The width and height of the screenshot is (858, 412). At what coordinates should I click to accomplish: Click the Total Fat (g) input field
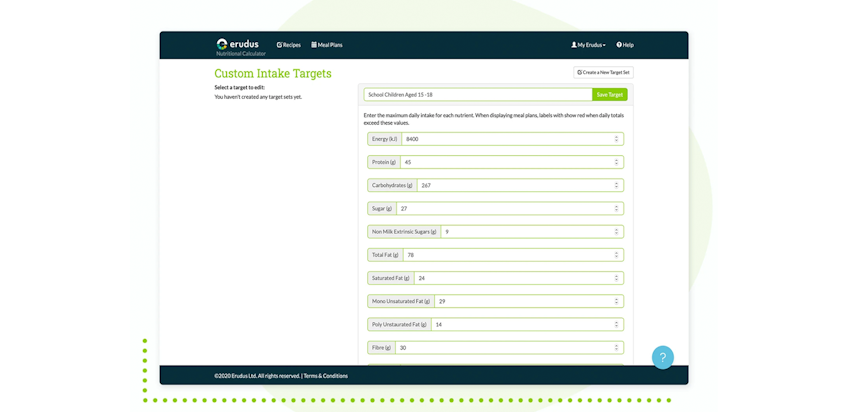(513, 255)
